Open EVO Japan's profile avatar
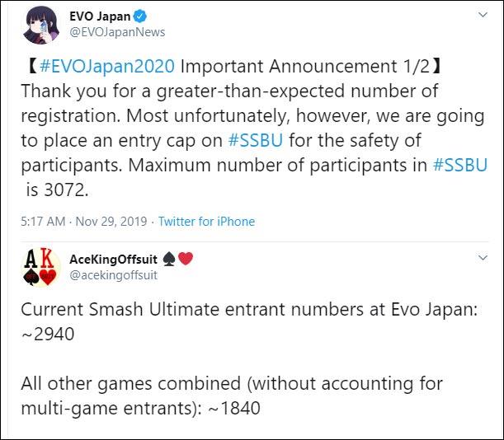504x440 pixels. [40, 25]
